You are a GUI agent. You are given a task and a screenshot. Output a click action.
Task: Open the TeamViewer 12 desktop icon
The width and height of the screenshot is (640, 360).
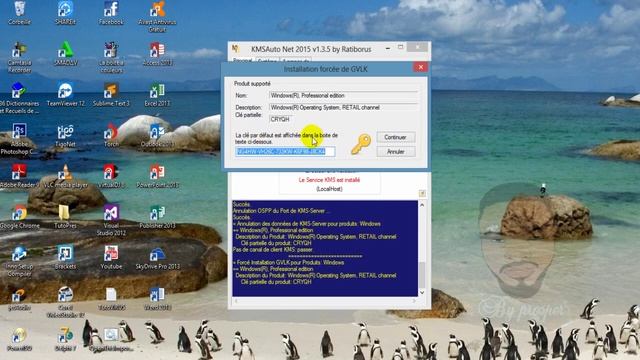(65, 94)
